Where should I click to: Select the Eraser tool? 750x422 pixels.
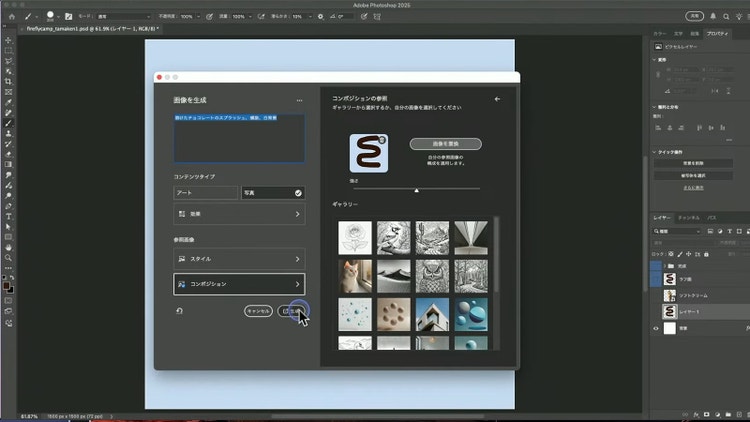[x=8, y=155]
